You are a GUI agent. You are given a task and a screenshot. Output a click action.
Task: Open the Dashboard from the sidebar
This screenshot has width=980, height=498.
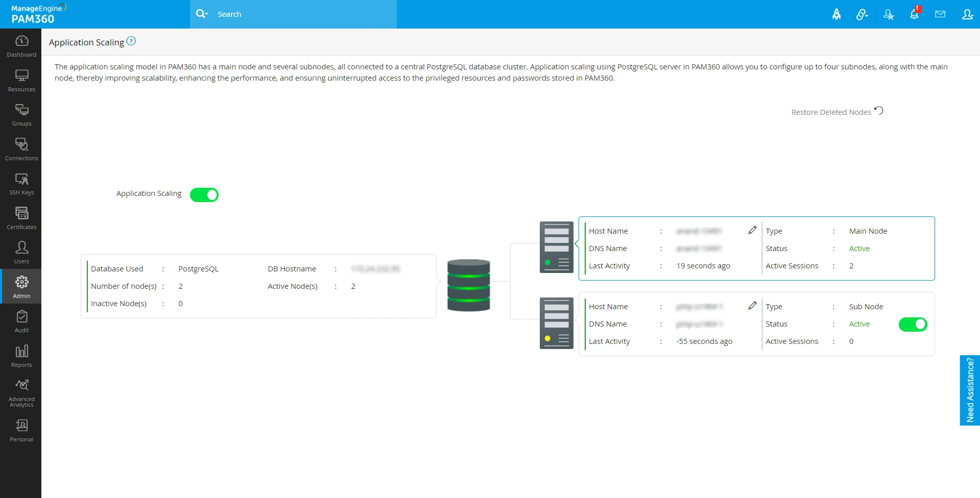pos(21,45)
